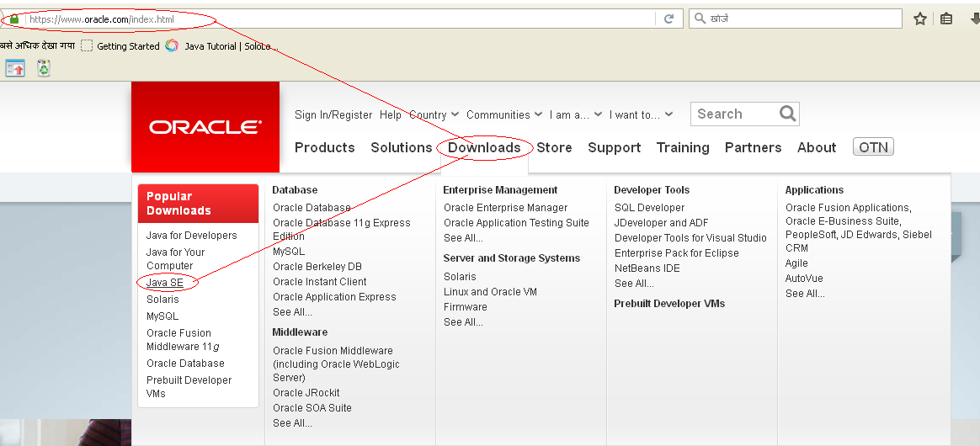
Task: Open the SoloLearn Java Tutorial bookmark icon
Action: click(172, 45)
